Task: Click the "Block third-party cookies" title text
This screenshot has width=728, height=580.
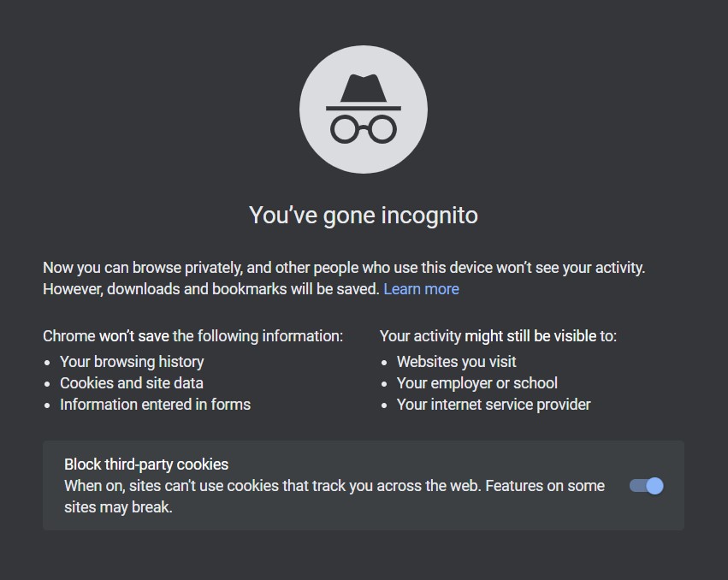Action: (x=146, y=465)
